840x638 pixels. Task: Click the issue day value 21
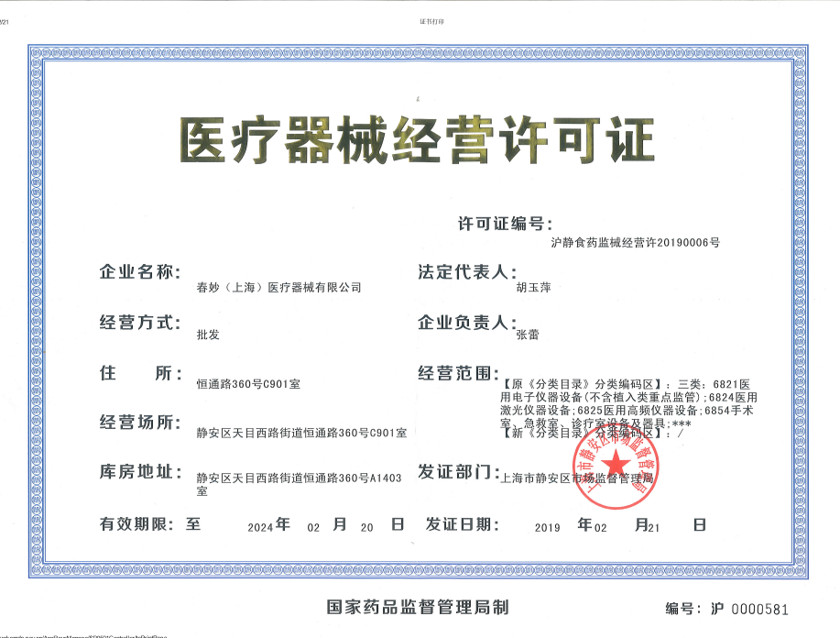coord(653,528)
